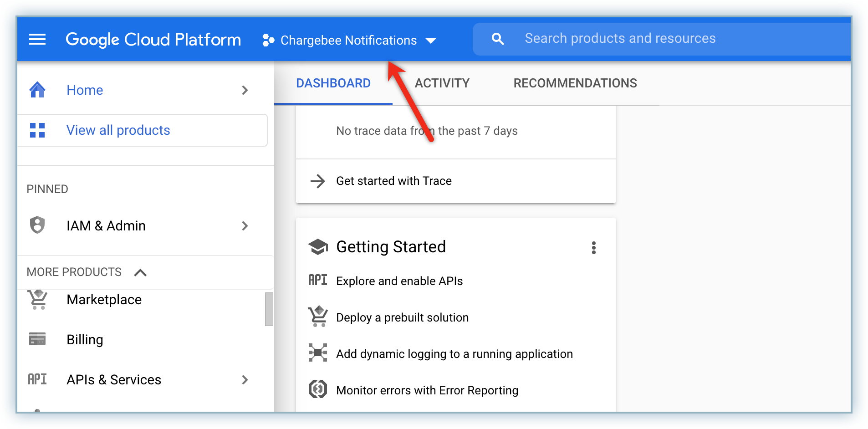Click the View all products grid icon
The width and height of the screenshot is (868, 429).
pyautogui.click(x=37, y=130)
